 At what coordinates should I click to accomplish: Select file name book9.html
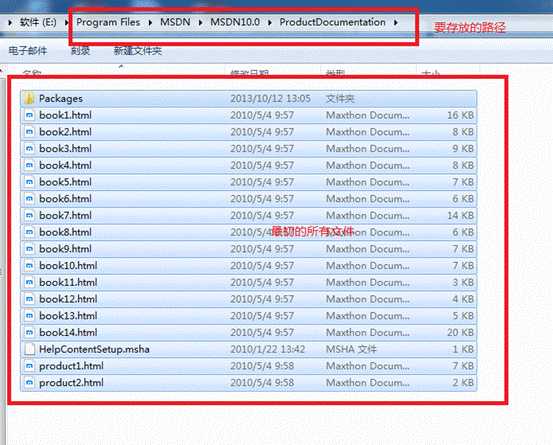click(65, 249)
